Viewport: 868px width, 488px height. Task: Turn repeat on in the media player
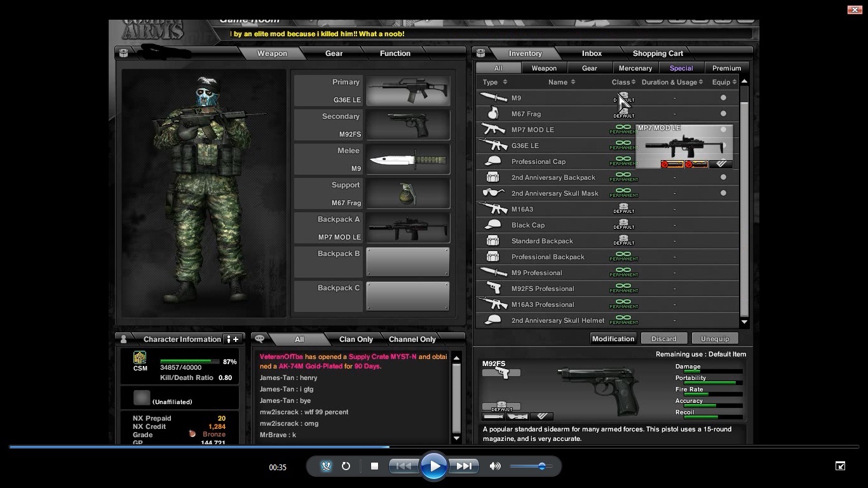click(346, 466)
